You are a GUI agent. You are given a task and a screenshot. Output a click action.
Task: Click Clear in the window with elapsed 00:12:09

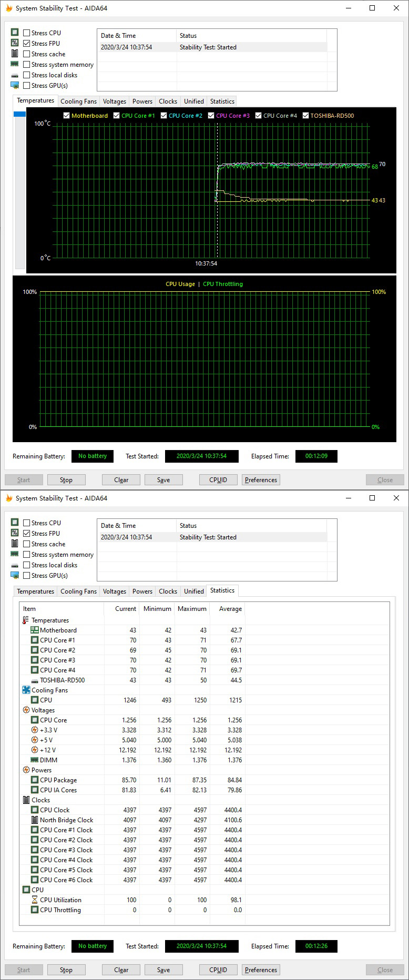pos(121,479)
